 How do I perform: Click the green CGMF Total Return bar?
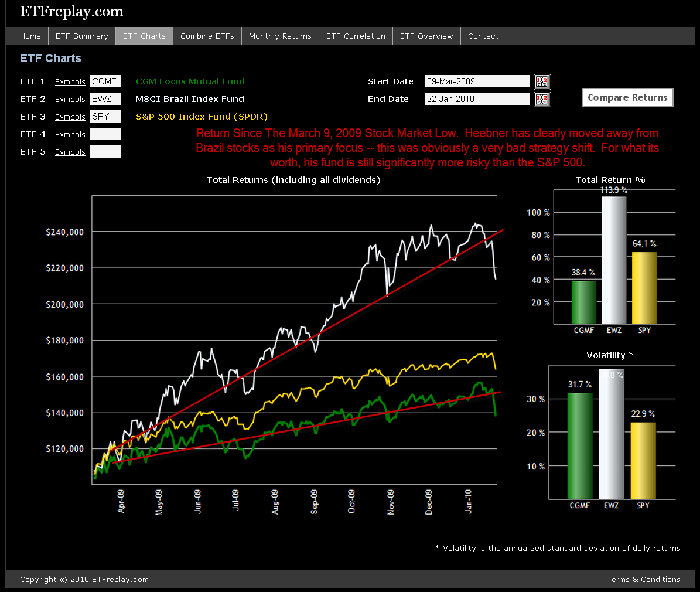pos(584,302)
